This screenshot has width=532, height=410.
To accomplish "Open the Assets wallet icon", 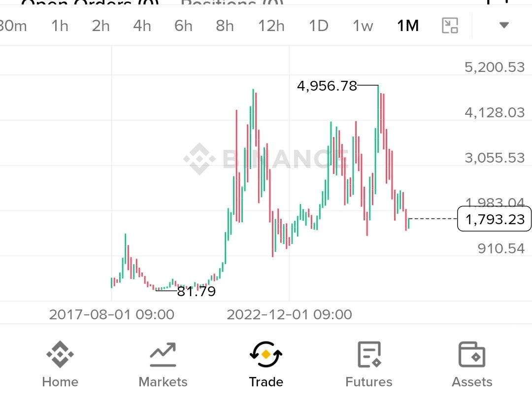I will 472,355.
